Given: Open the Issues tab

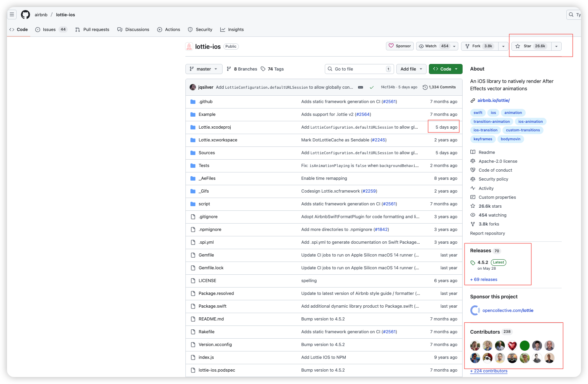Looking at the screenshot, I should (x=51, y=29).
